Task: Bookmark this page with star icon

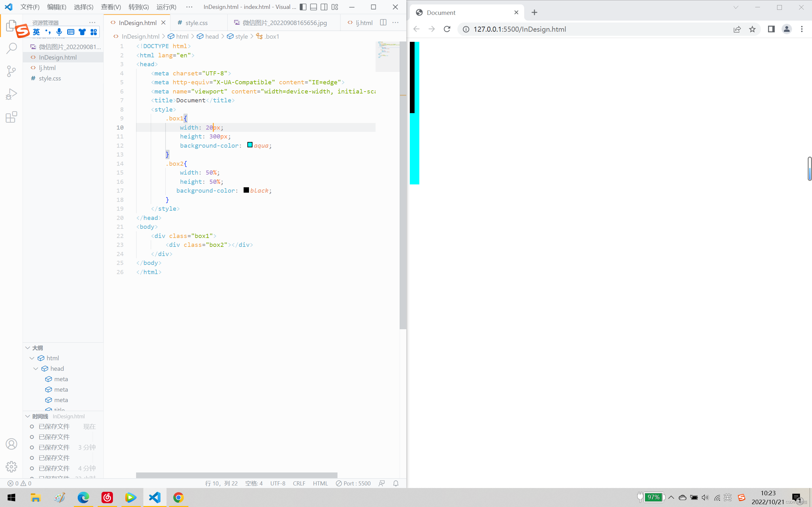Action: tap(752, 29)
